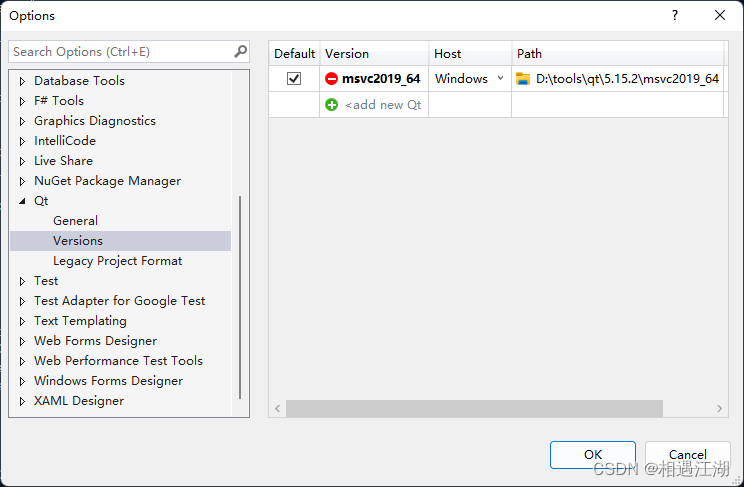Expand the NuGet Package Manager node
The height and width of the screenshot is (487, 744).
coord(23,181)
